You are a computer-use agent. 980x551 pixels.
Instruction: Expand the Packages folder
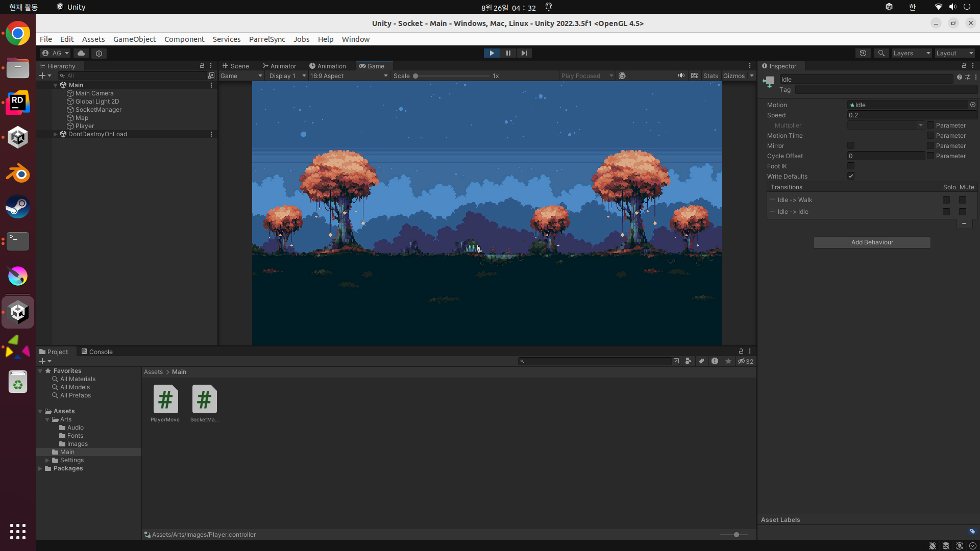tap(40, 468)
